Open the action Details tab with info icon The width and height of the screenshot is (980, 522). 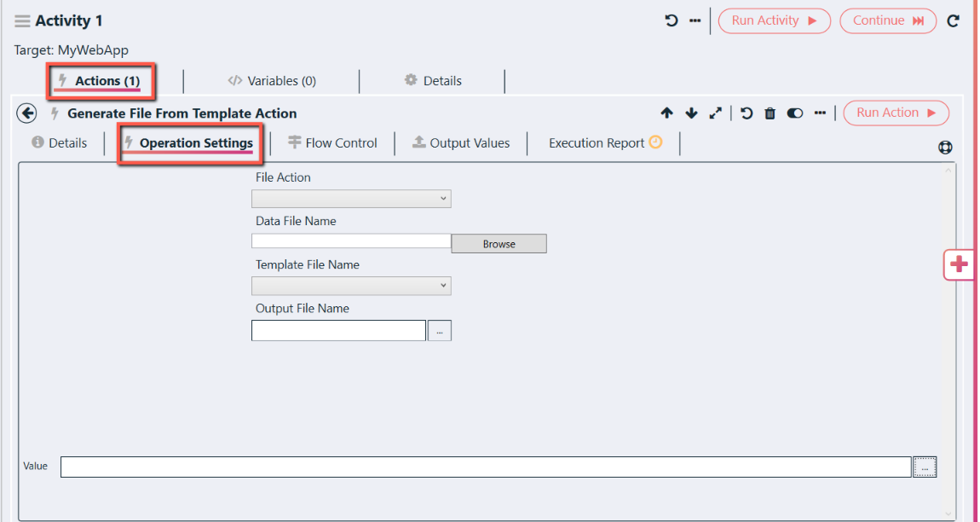click(x=60, y=142)
